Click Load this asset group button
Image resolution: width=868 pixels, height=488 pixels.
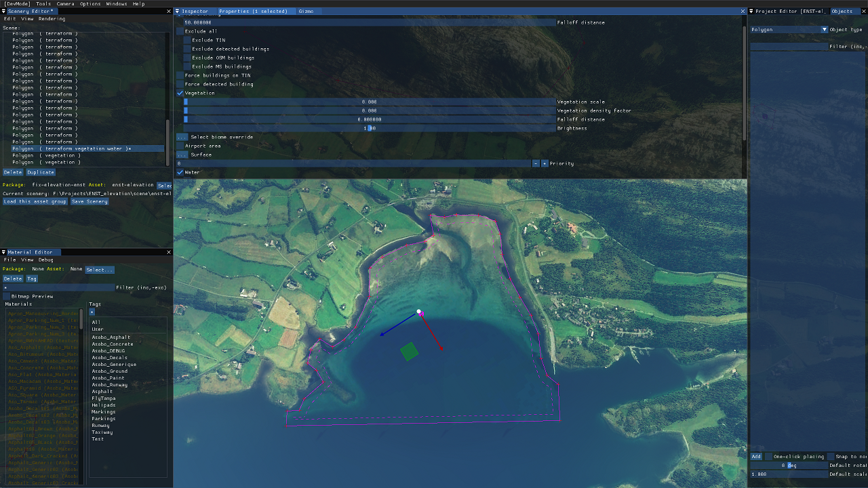(35, 201)
